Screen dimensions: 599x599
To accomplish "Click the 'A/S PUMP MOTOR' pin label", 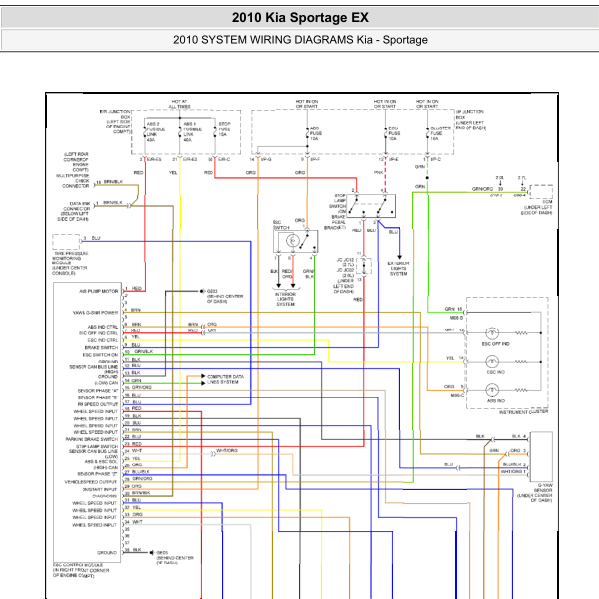I will click(x=99, y=291).
